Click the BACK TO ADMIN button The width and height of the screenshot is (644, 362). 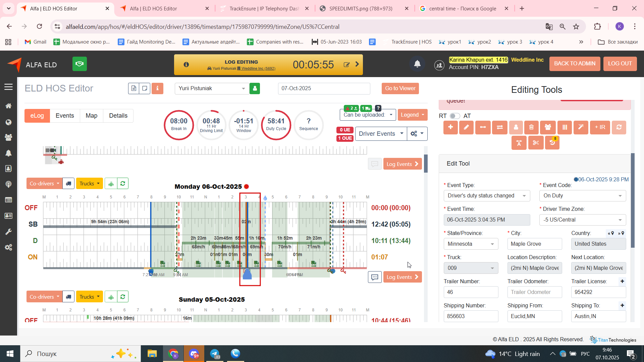[x=574, y=64]
